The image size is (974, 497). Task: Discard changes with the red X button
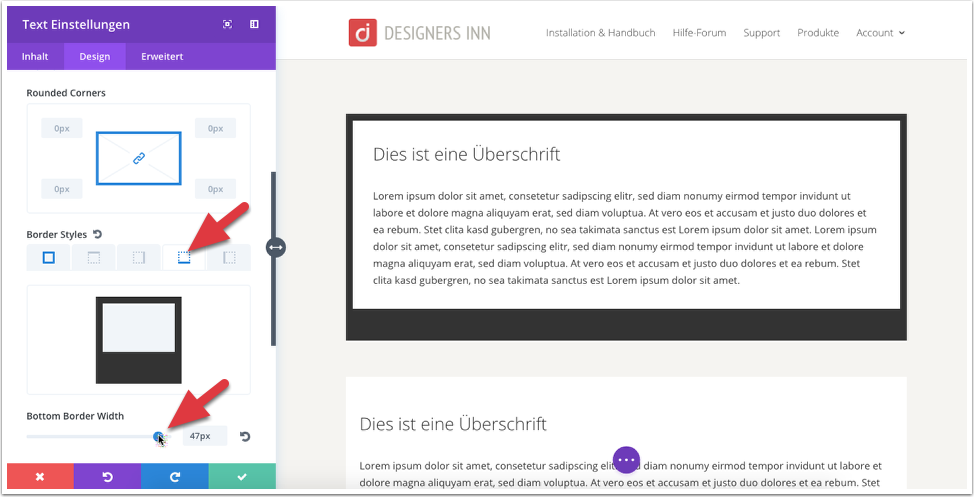coord(40,476)
